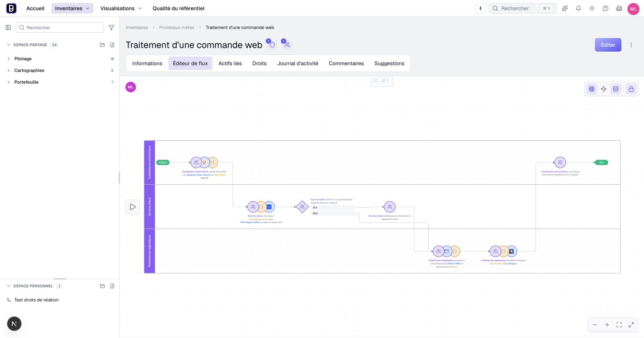The width and height of the screenshot is (644, 338).
Task: Open the organization building icon
Action: 619,8
